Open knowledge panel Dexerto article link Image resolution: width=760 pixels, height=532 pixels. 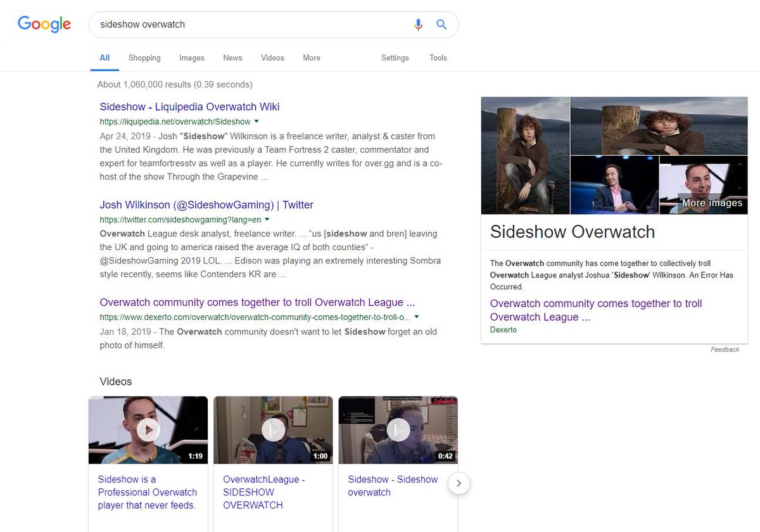tap(596, 310)
